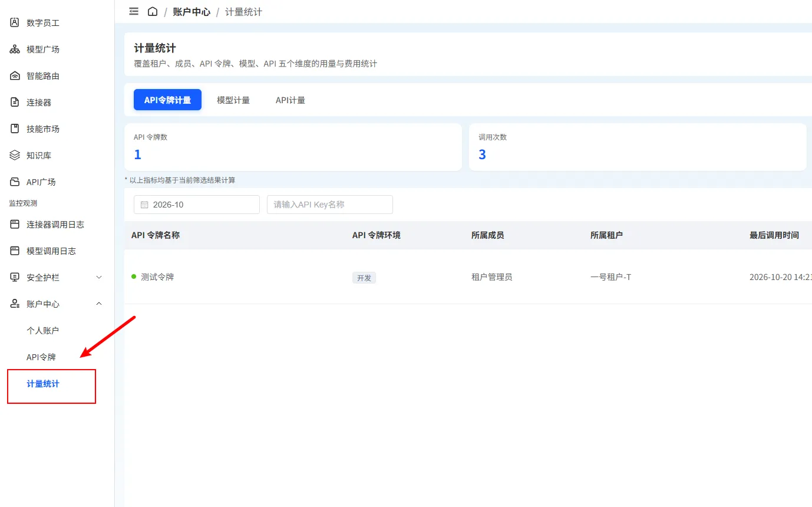
Task: Click the API 令牌数 value 1
Action: click(x=138, y=154)
